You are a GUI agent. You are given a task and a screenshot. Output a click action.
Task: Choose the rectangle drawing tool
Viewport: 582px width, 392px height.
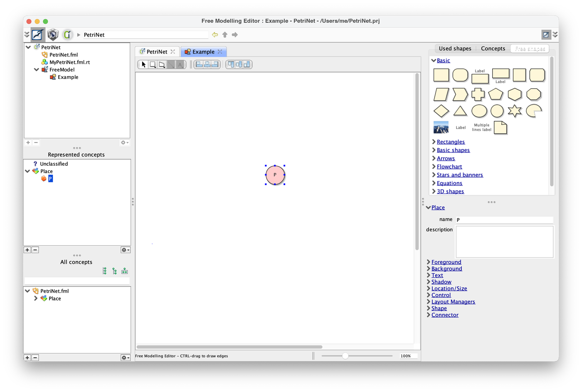coord(153,64)
